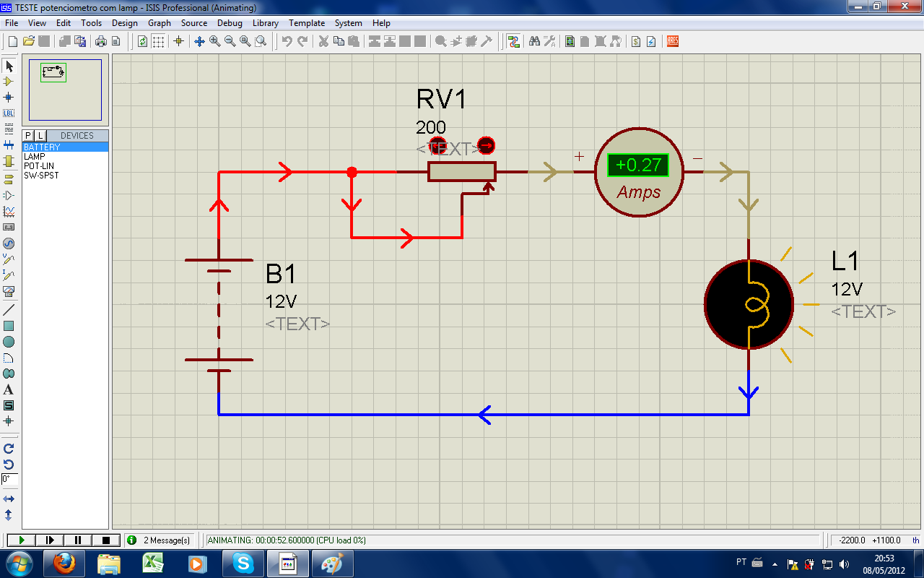Image resolution: width=924 pixels, height=578 pixels.
Task: Increase RV1 potentiometer with right arrow actuator
Action: coord(487,145)
